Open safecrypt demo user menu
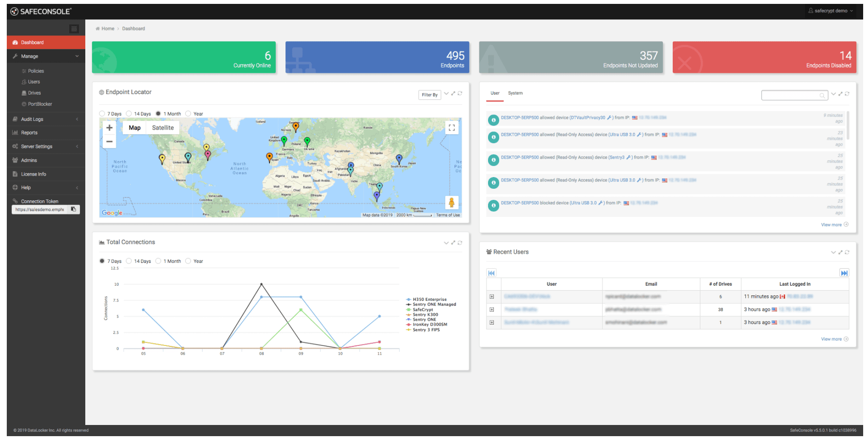The width and height of the screenshot is (868, 441). click(x=831, y=11)
